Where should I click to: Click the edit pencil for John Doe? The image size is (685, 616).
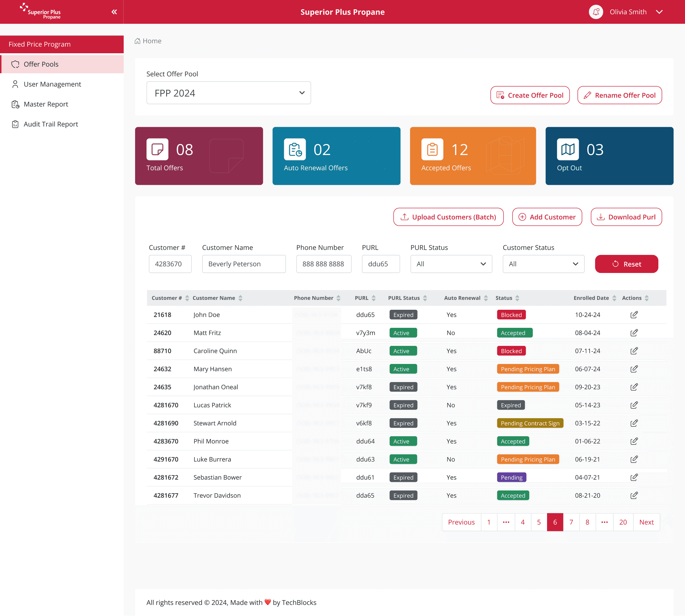click(634, 314)
